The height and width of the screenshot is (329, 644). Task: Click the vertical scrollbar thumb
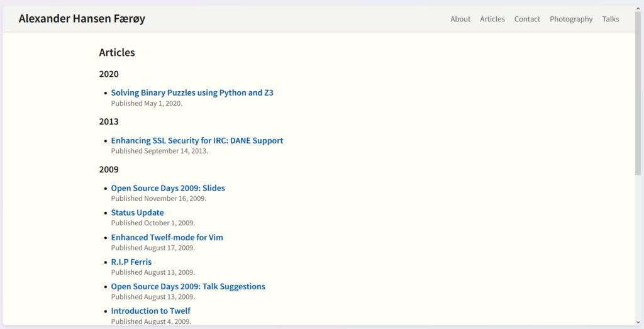(x=638, y=88)
